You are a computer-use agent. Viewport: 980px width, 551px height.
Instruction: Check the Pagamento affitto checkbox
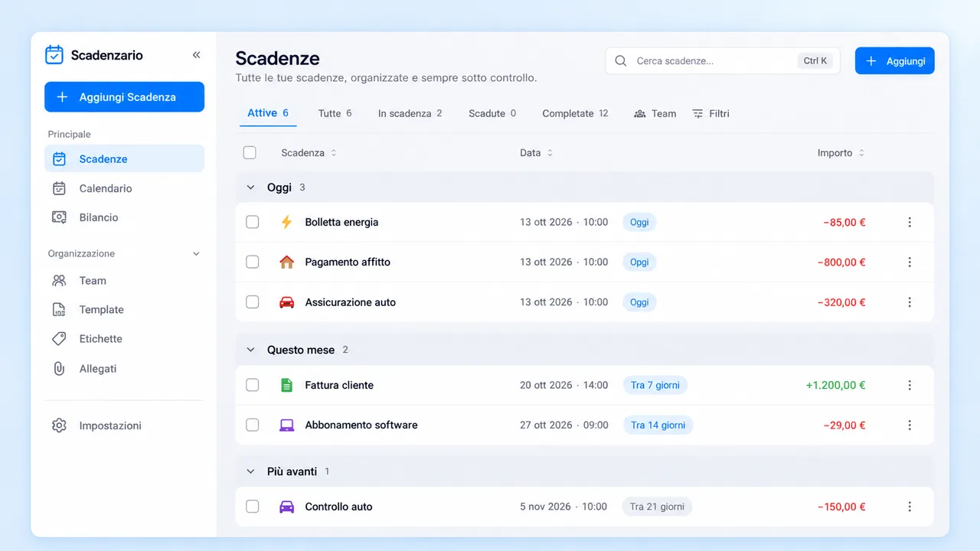pyautogui.click(x=252, y=262)
